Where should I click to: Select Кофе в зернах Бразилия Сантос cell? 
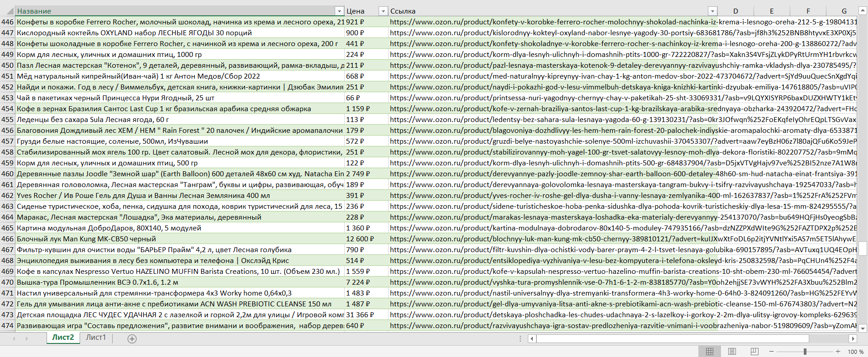tap(180, 108)
